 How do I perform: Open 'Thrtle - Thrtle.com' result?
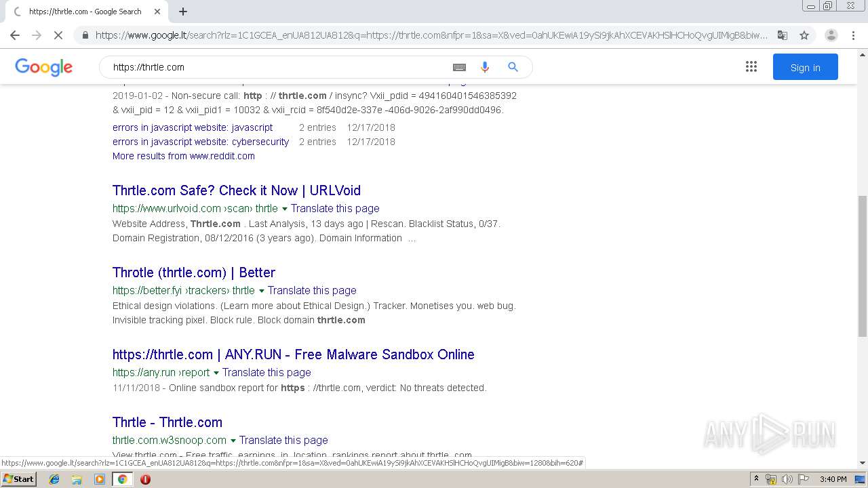pyautogui.click(x=167, y=422)
